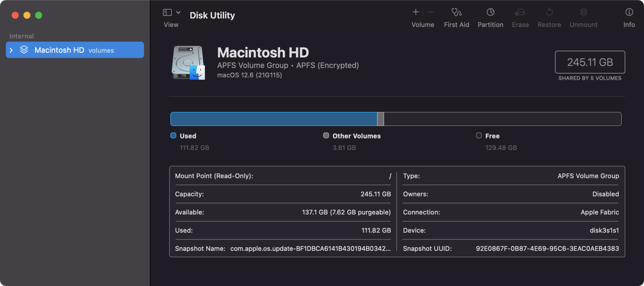
Task: Expand the View dropdown chevron
Action: 178,13
